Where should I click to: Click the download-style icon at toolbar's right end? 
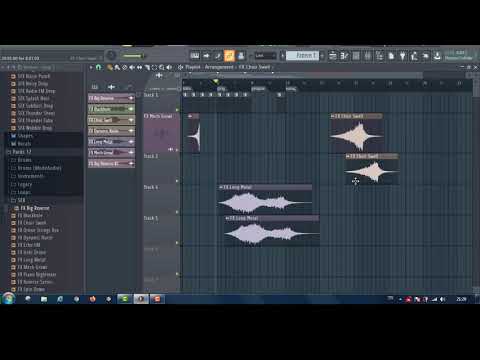pos(437,56)
